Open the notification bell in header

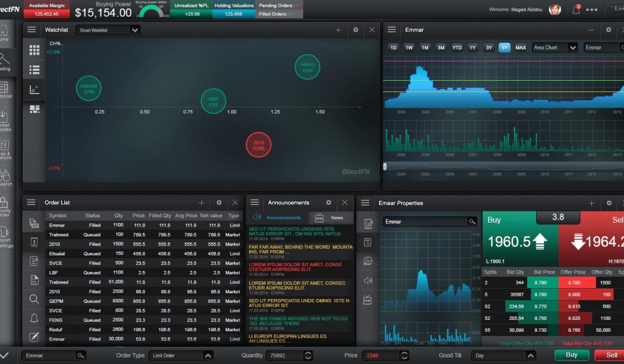click(576, 9)
